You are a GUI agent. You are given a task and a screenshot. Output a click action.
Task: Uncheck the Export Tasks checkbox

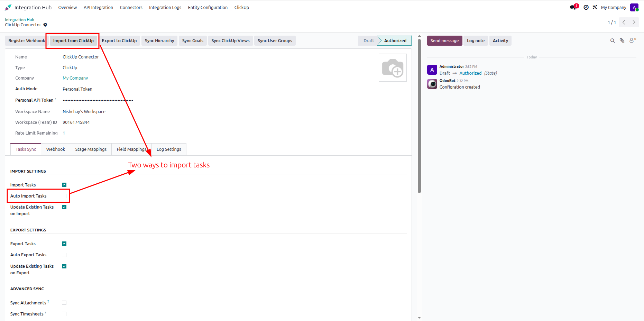click(x=64, y=244)
